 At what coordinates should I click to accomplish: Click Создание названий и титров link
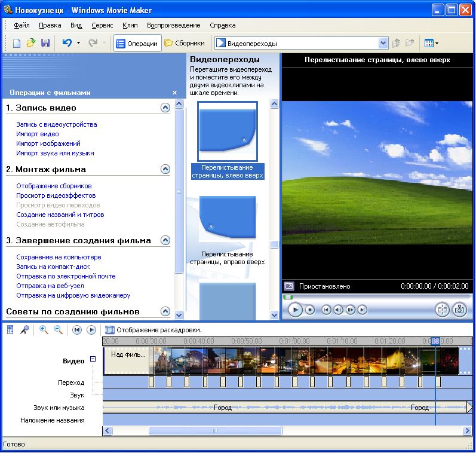[x=60, y=215]
